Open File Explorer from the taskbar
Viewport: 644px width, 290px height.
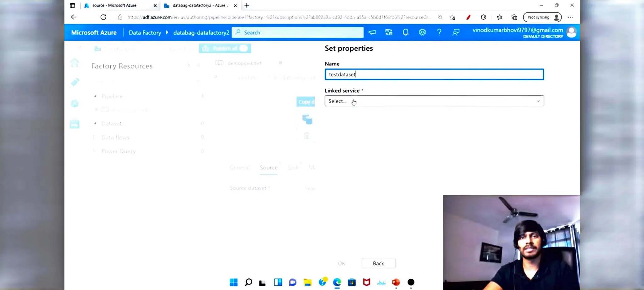(308, 282)
